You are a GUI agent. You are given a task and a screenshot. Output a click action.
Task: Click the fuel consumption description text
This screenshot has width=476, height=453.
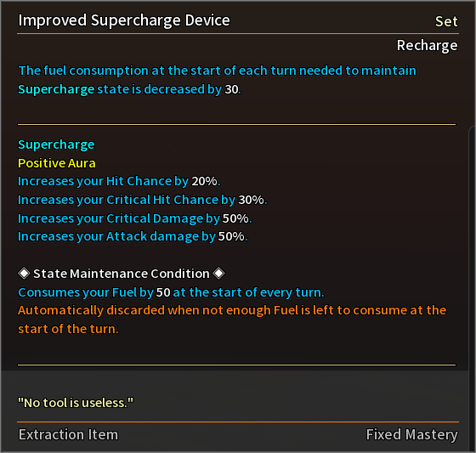coord(217,80)
